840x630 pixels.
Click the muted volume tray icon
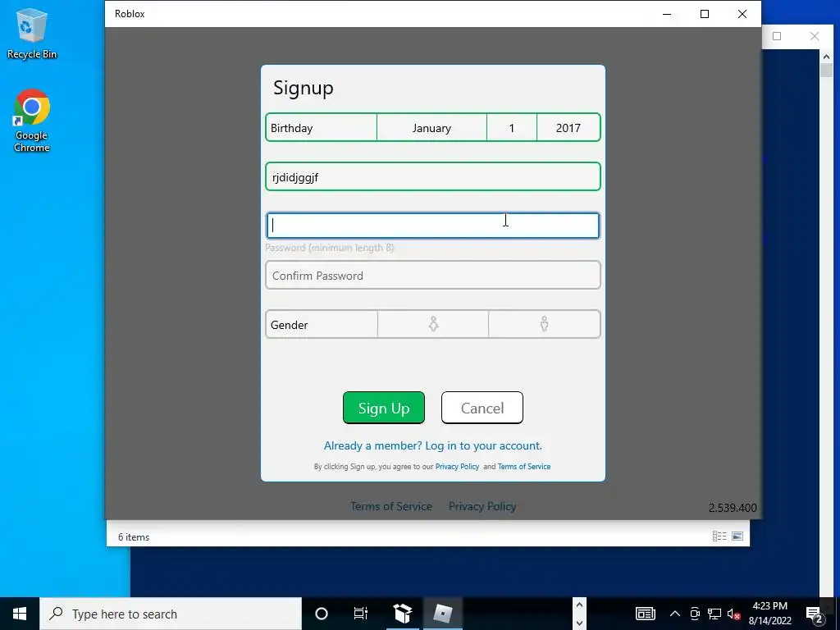click(733, 614)
